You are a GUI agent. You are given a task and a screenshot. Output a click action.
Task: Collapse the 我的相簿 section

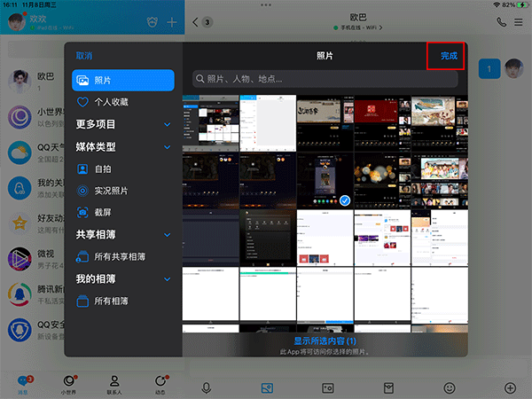[167, 279]
